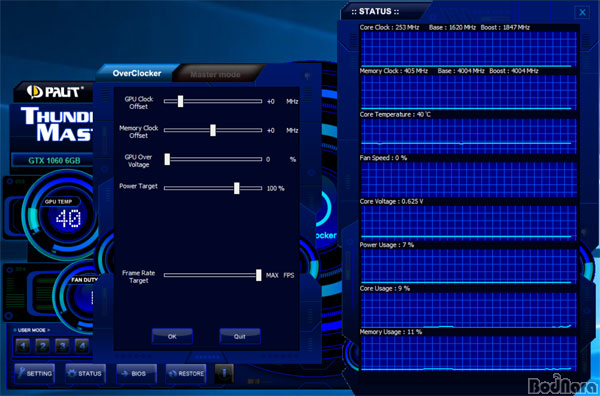Screen dimensions: 600x396
Task: Click the Quit button
Action: point(240,336)
